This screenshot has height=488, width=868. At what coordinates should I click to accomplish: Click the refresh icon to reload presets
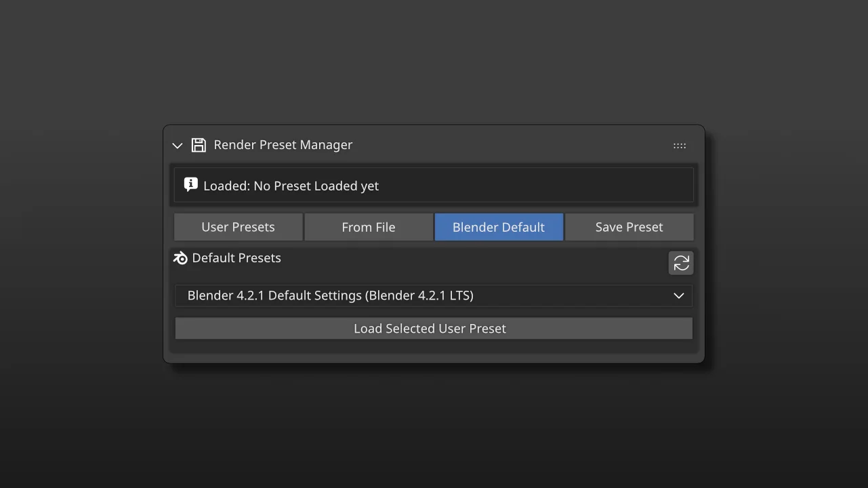point(681,263)
